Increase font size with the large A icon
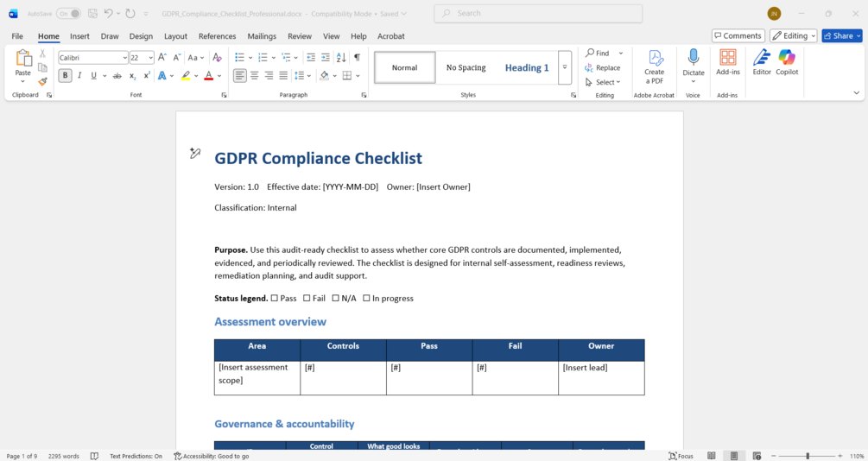This screenshot has height=461, width=868. (x=162, y=57)
